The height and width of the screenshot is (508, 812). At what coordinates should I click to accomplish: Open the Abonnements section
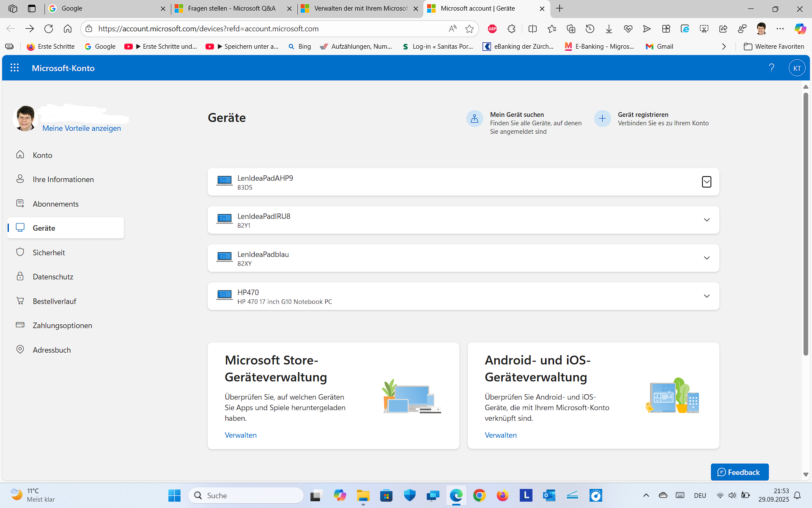coord(55,204)
